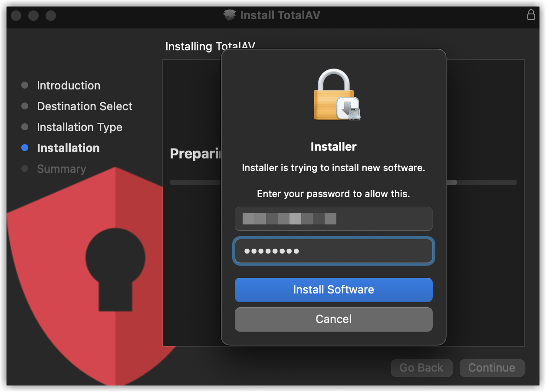Select the Introduction step in sidebar

point(69,86)
